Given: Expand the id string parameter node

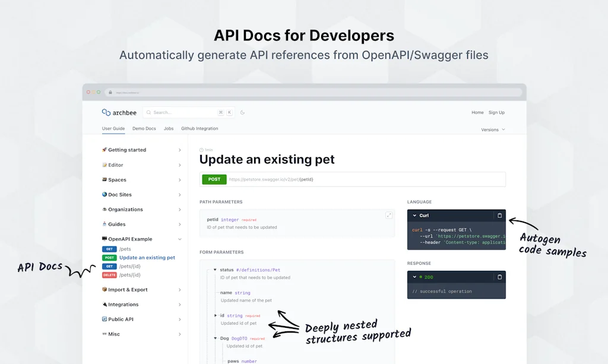Looking at the screenshot, I should [215, 315].
